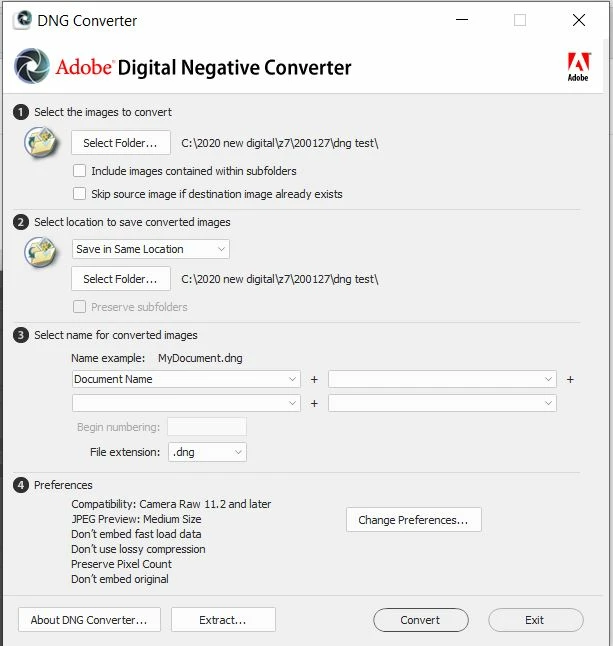613x646 pixels.
Task: Enable Include images contained within subfolders
Action: click(80, 171)
